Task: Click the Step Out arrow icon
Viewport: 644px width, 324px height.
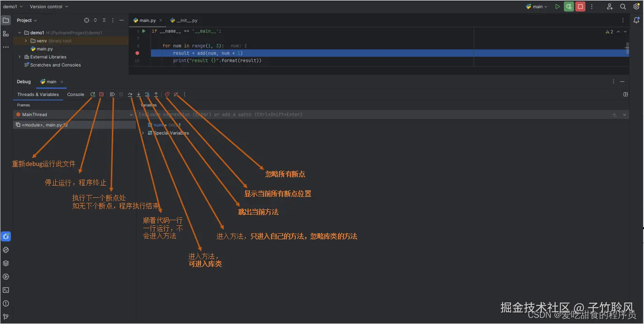Action: click(156, 94)
